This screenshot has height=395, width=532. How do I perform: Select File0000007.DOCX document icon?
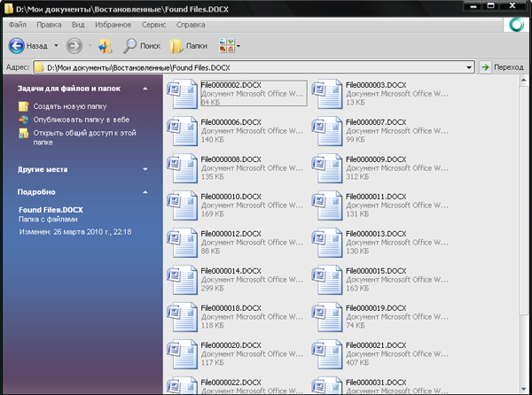tap(327, 131)
